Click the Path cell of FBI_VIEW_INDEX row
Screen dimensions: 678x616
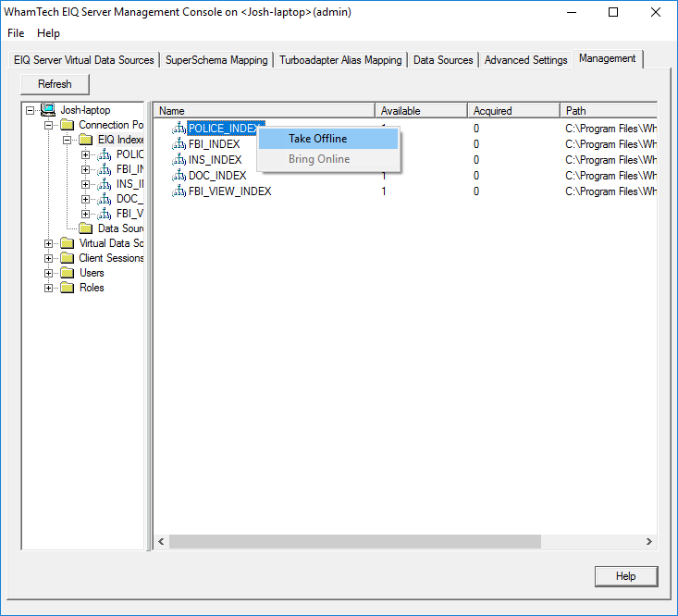(x=610, y=191)
